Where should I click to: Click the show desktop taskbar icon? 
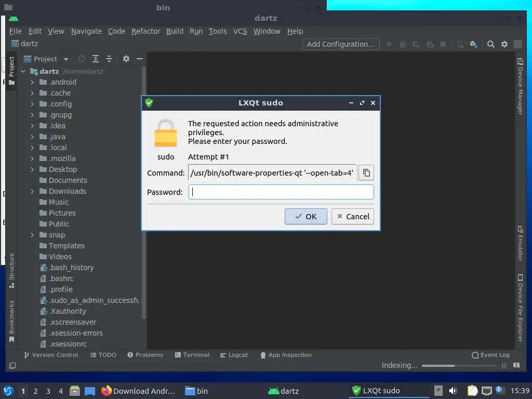[90, 391]
